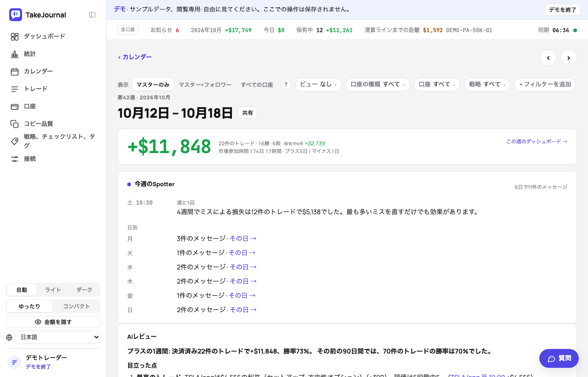Click the お知らせ 6 notifications indicator
Screen dimensions: 588x377
coord(164,30)
